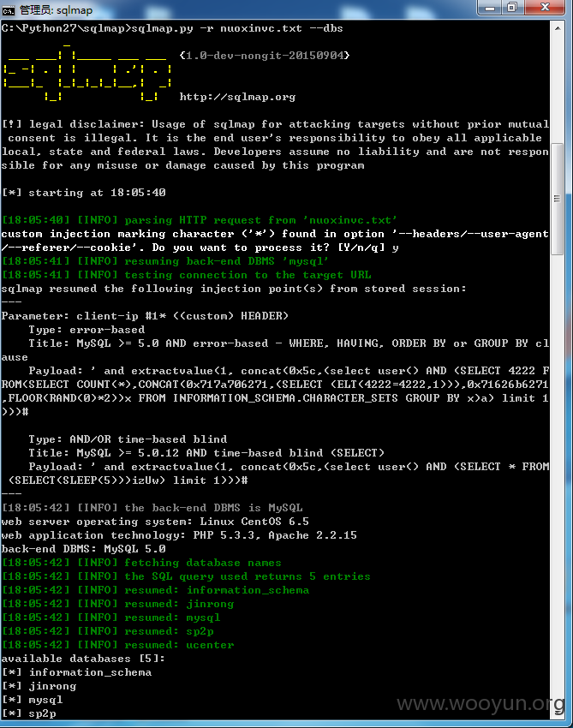Viewport: 573px width, 728px height.
Task: Click 'the SQL query used returns 5 entries' line
Action: [186, 576]
